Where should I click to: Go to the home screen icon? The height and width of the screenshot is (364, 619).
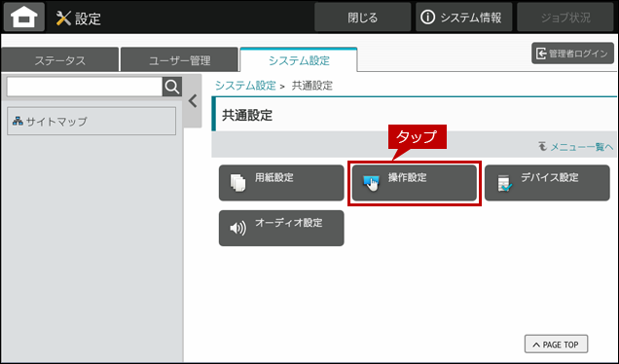point(24,17)
